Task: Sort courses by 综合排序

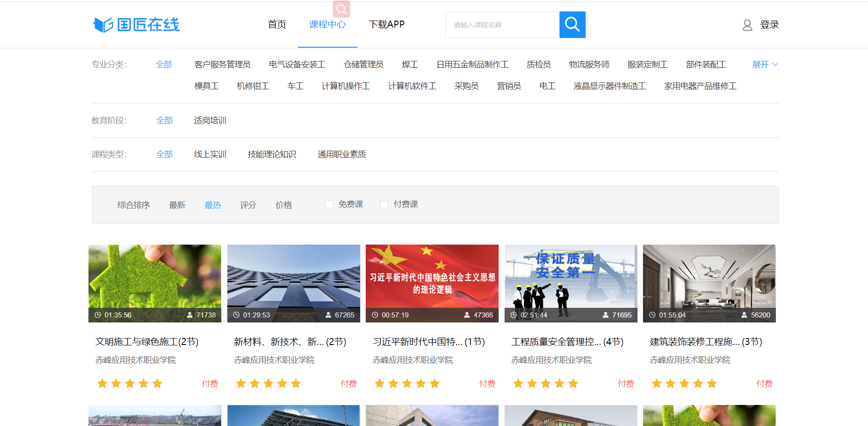Action: (x=133, y=205)
